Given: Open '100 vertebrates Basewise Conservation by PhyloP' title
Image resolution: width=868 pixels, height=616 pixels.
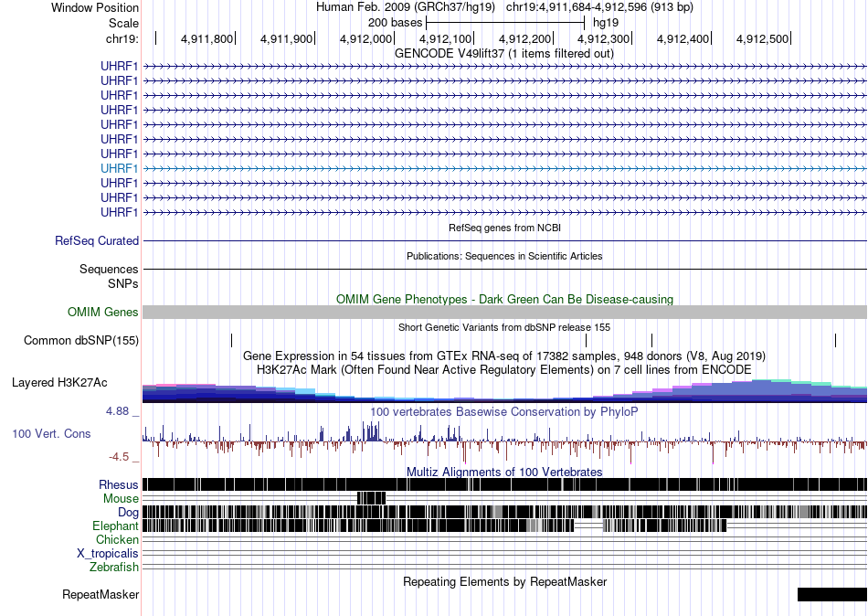Looking at the screenshot, I should [503, 411].
